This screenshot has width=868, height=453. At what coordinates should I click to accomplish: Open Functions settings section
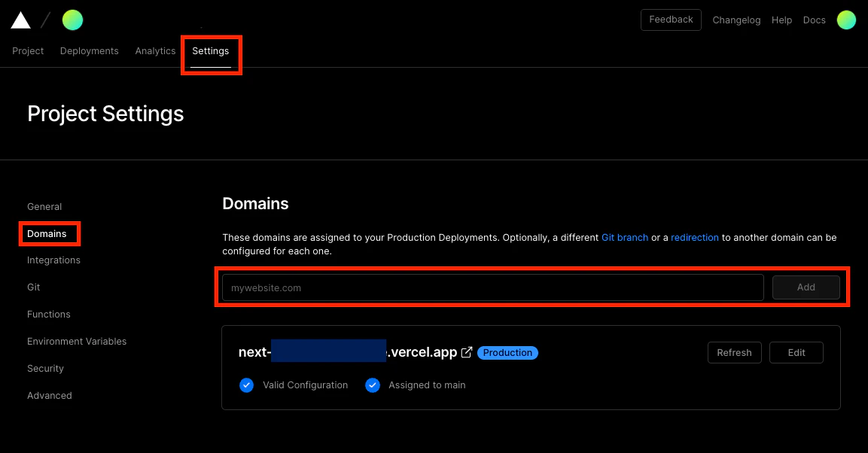[49, 315]
